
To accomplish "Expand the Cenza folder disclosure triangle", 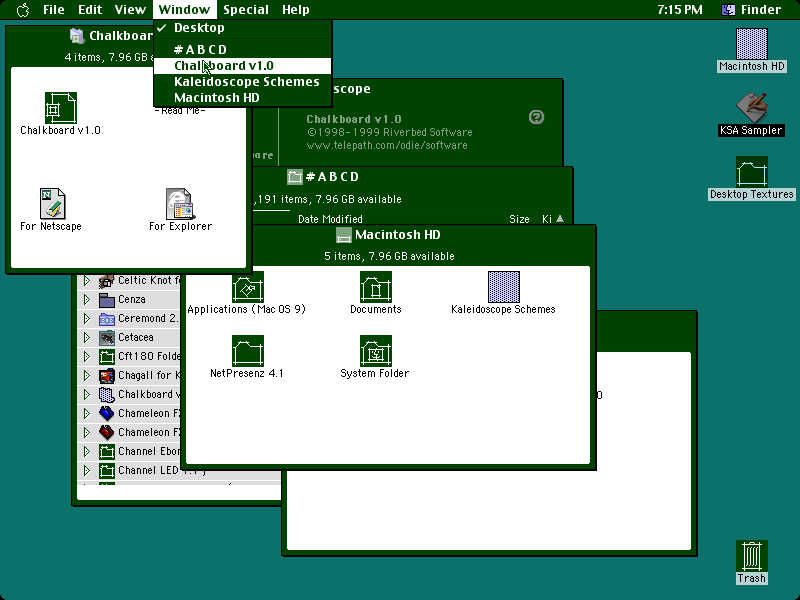I will 87,299.
